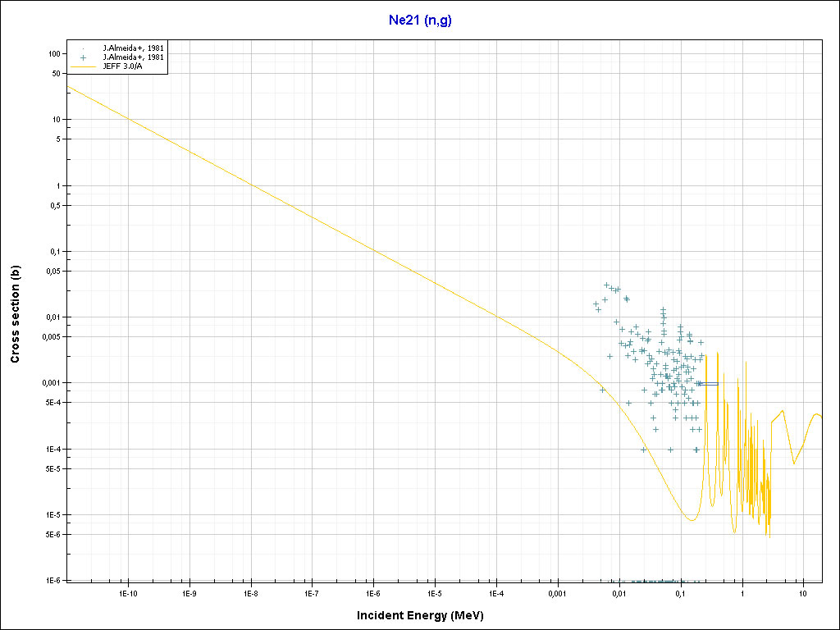Click the 1E-10 tick label on the x-axis

click(x=127, y=592)
